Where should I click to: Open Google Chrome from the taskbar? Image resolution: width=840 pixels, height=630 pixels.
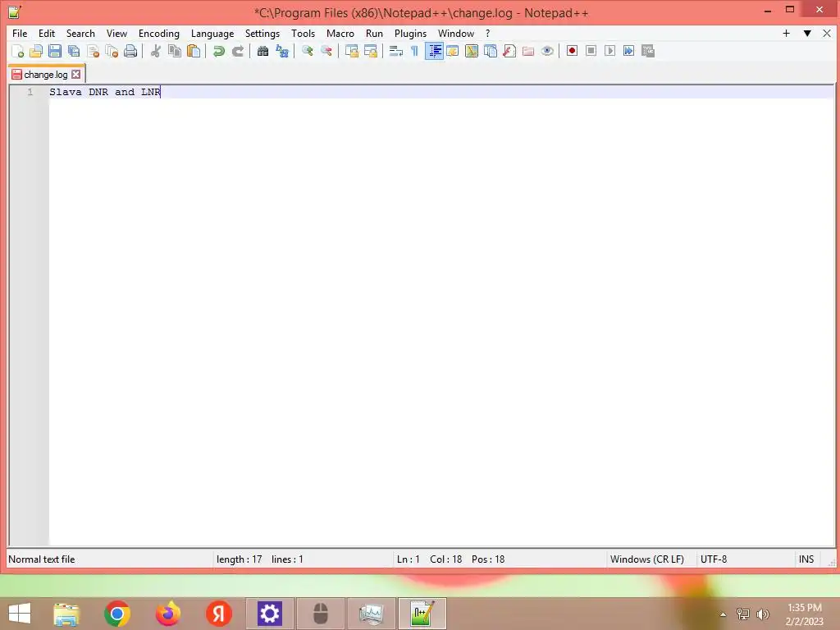click(117, 614)
